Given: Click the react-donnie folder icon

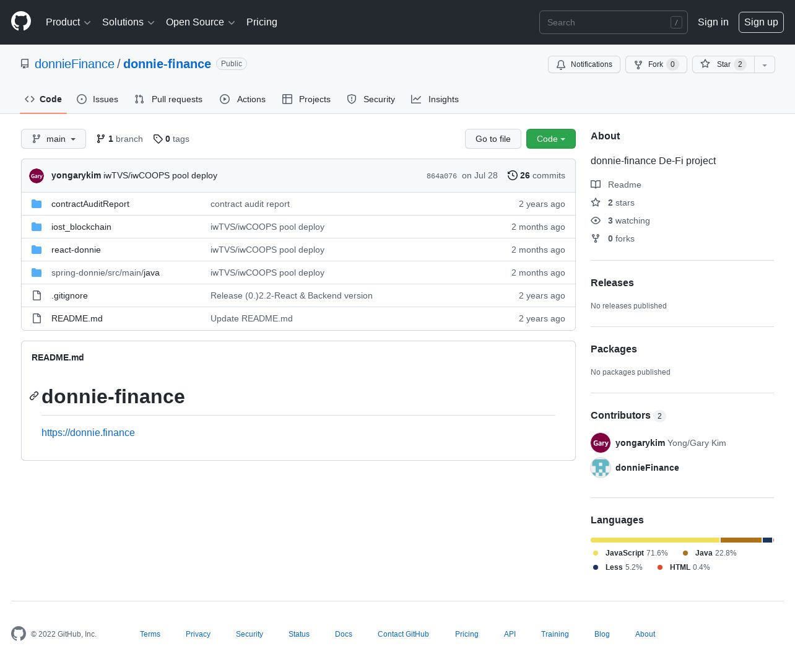Looking at the screenshot, I should [x=37, y=250].
